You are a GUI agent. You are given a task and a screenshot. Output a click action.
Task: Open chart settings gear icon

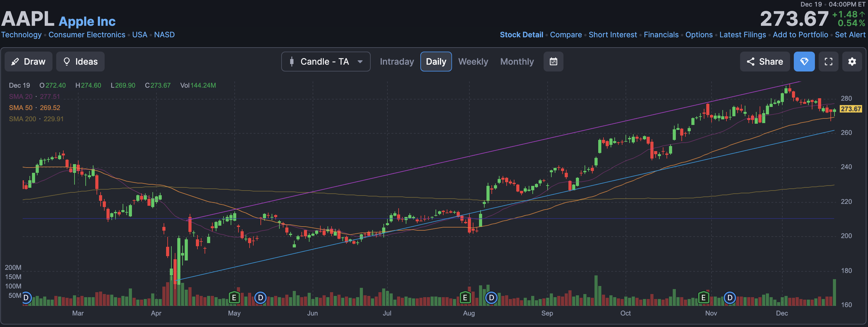(x=852, y=62)
